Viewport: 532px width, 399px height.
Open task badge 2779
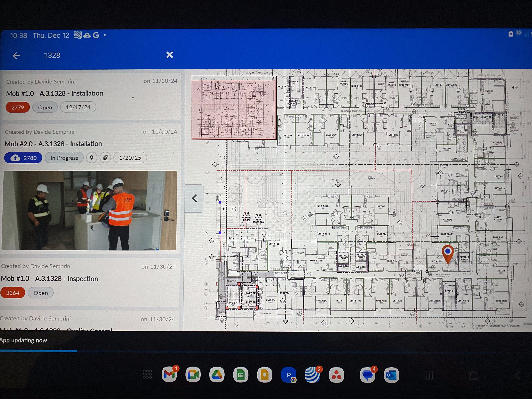tap(18, 107)
